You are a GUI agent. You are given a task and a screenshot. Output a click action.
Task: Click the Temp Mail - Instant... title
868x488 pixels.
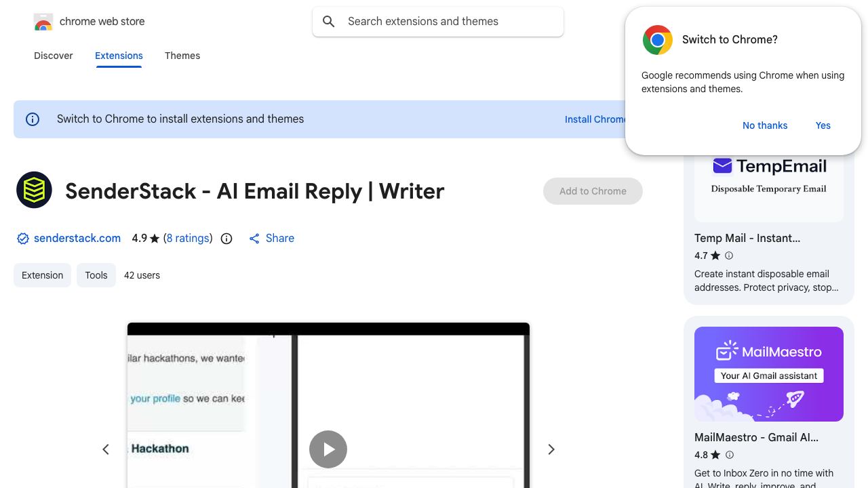(x=747, y=238)
